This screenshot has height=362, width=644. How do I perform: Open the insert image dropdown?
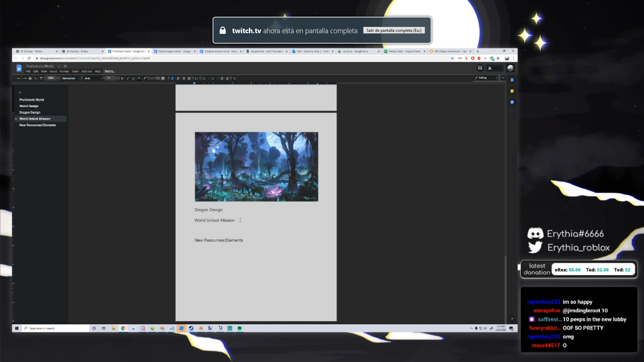click(x=164, y=78)
